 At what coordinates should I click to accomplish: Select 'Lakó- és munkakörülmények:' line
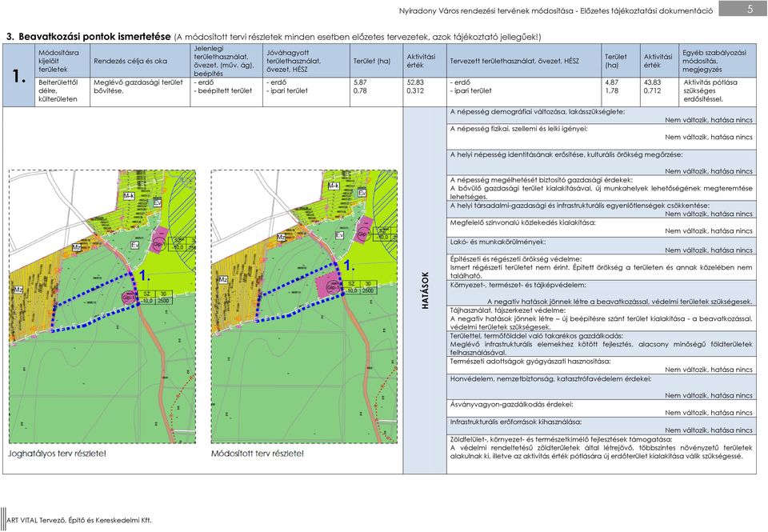[498, 242]
